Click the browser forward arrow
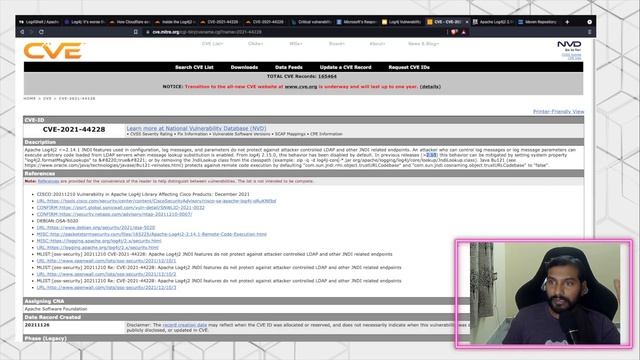 (x=32, y=32)
